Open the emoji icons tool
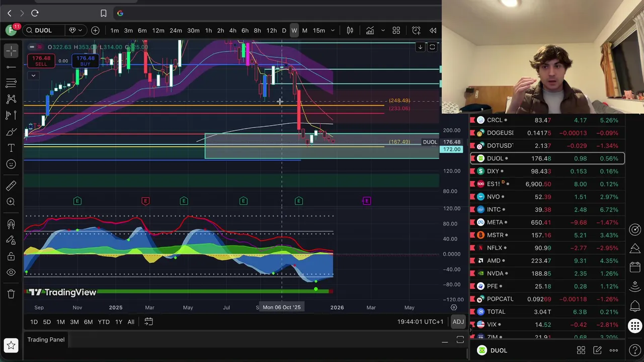 pos(11,164)
